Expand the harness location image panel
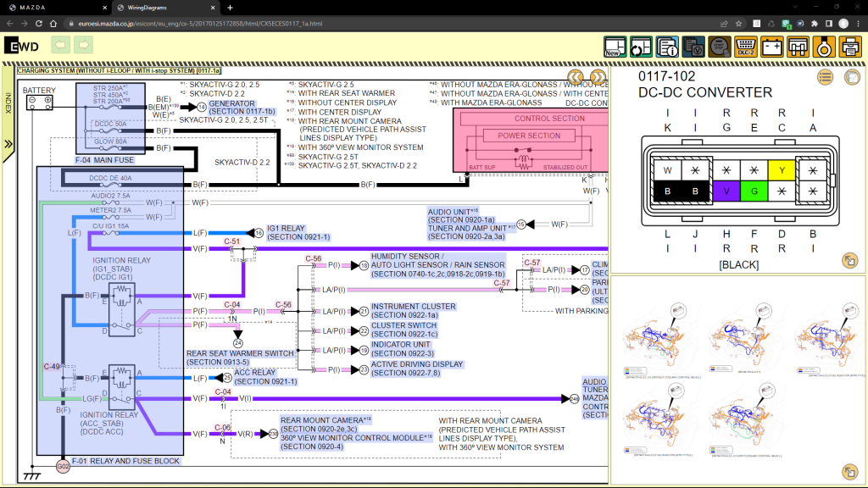868x488 pixels. (849, 472)
